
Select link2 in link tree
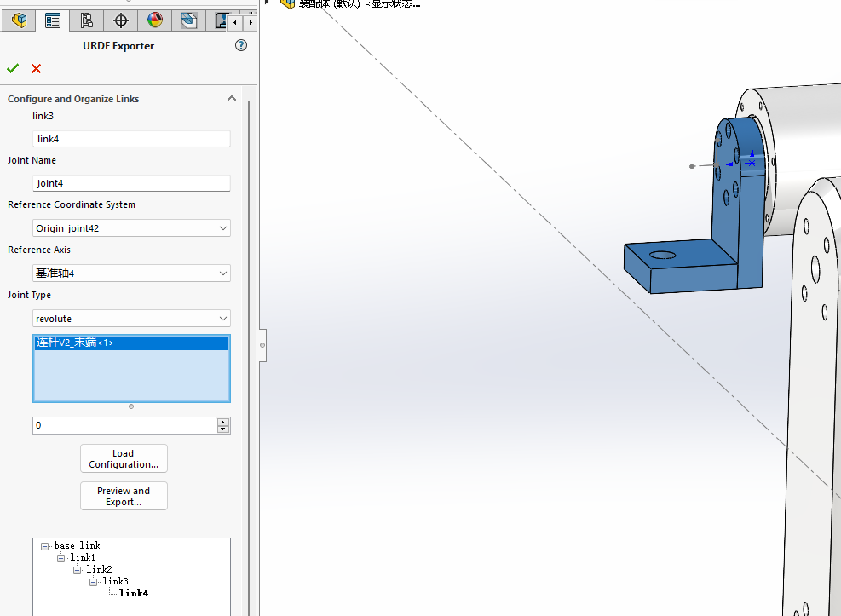point(99,569)
